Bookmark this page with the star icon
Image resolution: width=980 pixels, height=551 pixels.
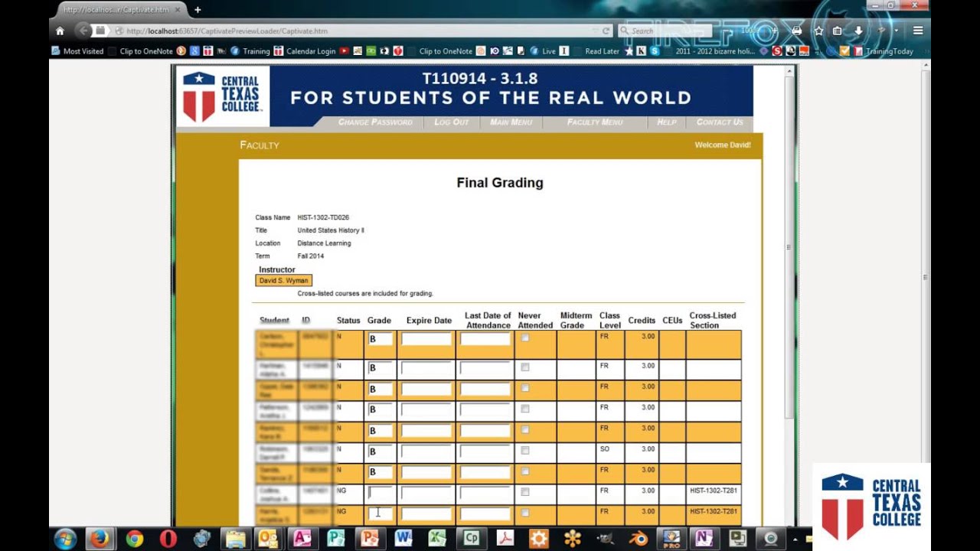818,31
